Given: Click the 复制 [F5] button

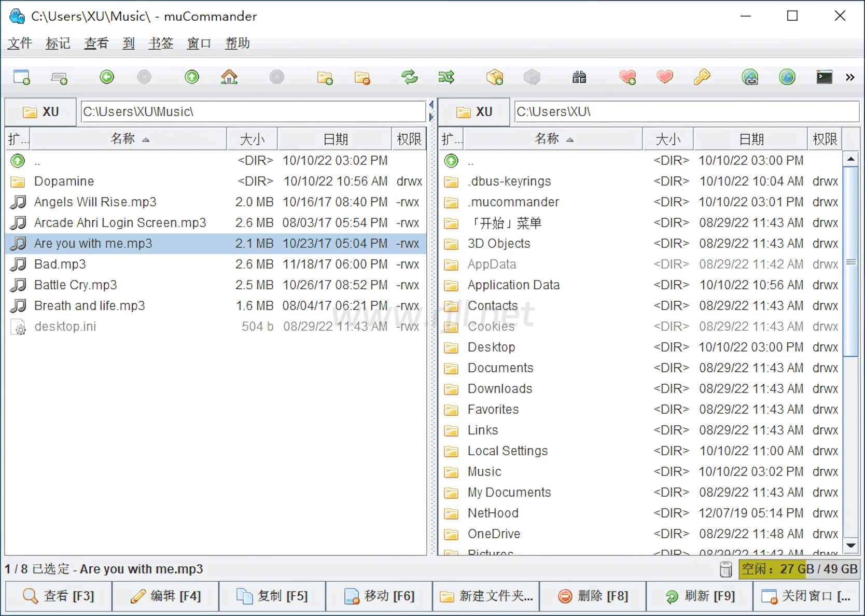Looking at the screenshot, I should point(272,596).
